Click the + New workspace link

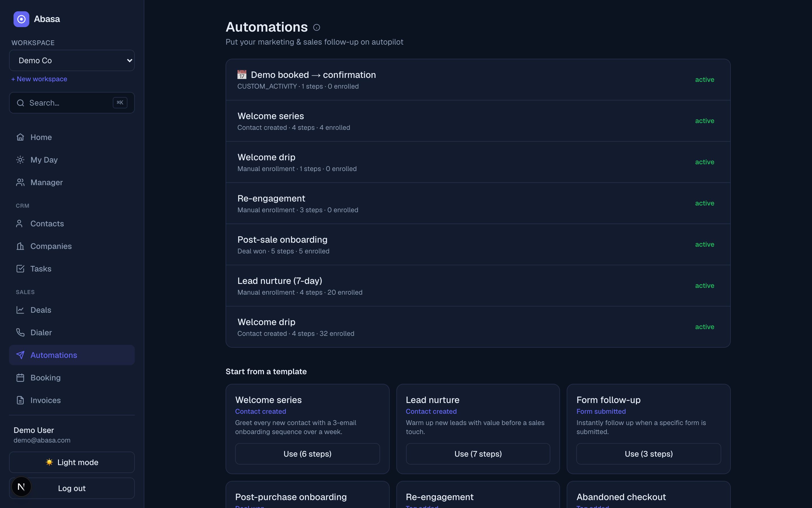click(39, 79)
